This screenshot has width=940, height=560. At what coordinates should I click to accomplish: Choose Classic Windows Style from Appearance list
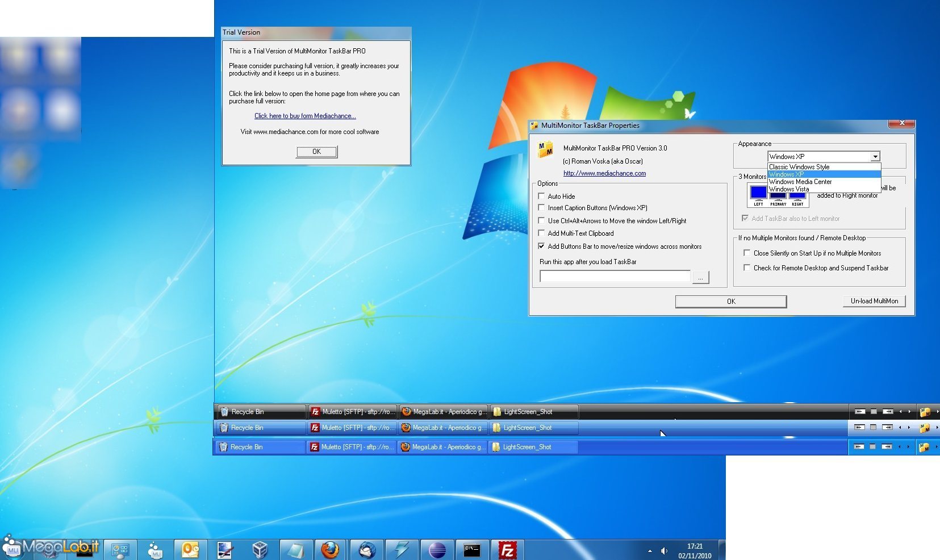[x=824, y=167]
